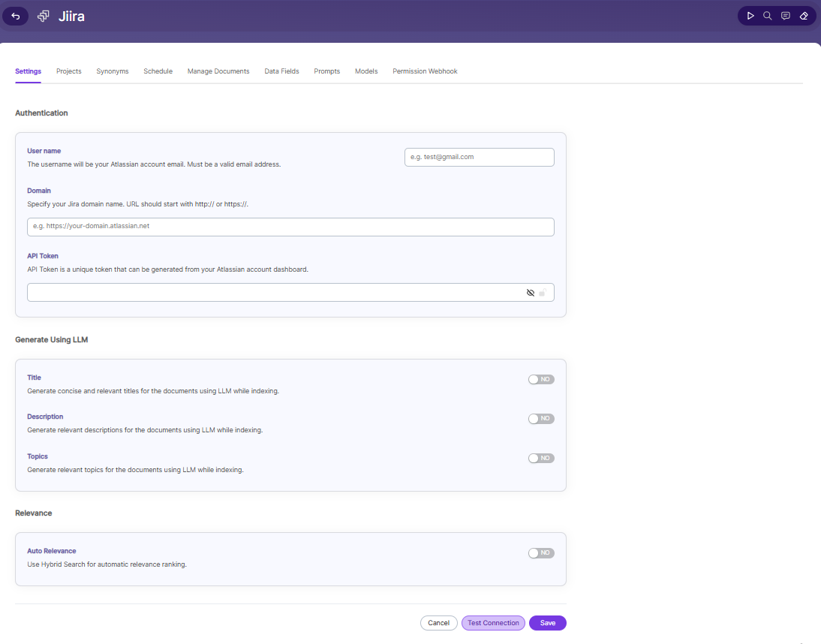Click the lock icon in API Token field
Screen dimensions: 821x644
tap(543, 293)
